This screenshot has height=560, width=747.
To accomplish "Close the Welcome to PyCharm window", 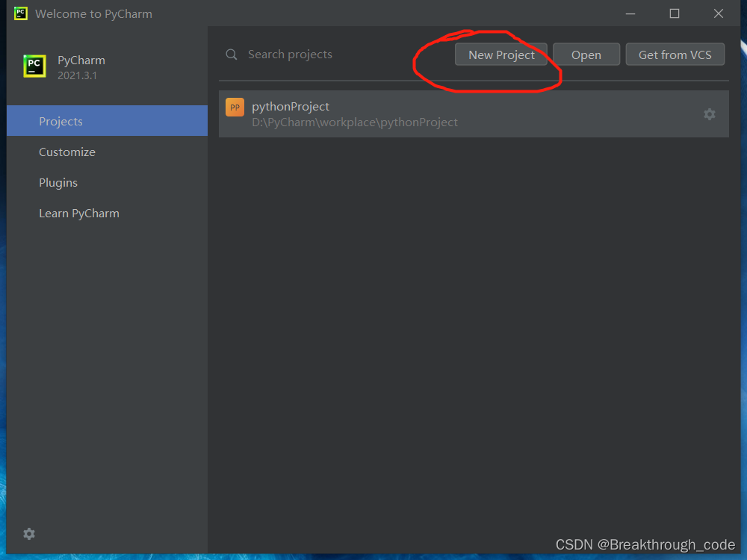I will point(719,13).
